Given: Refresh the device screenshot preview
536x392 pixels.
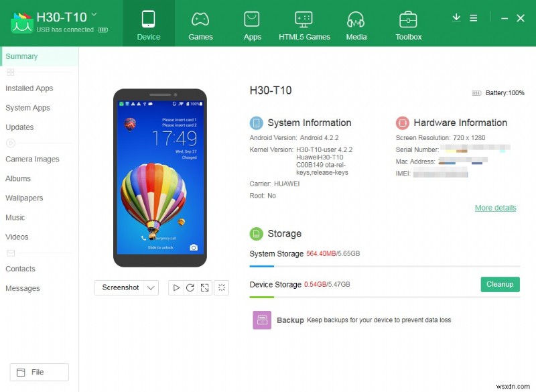Looking at the screenshot, I should 189,287.
